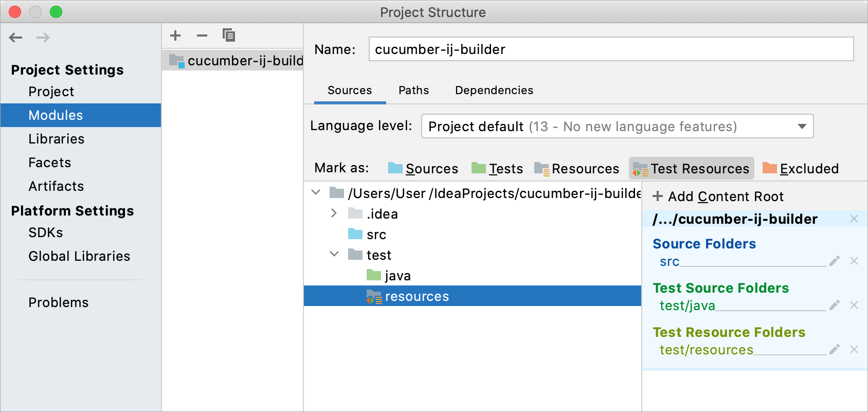Unmark src source folder
This screenshot has height=412, width=868.
point(854,261)
